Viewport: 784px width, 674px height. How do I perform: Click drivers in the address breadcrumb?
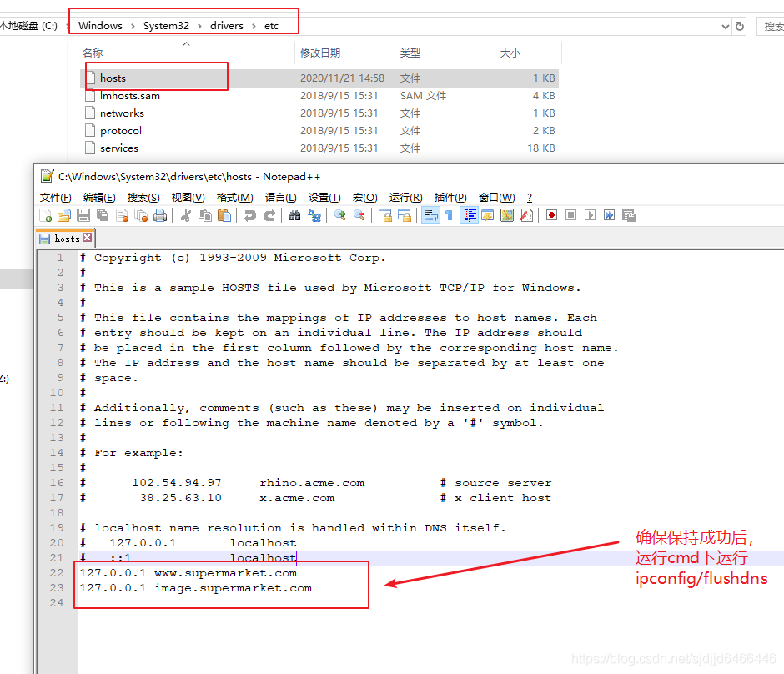click(227, 26)
